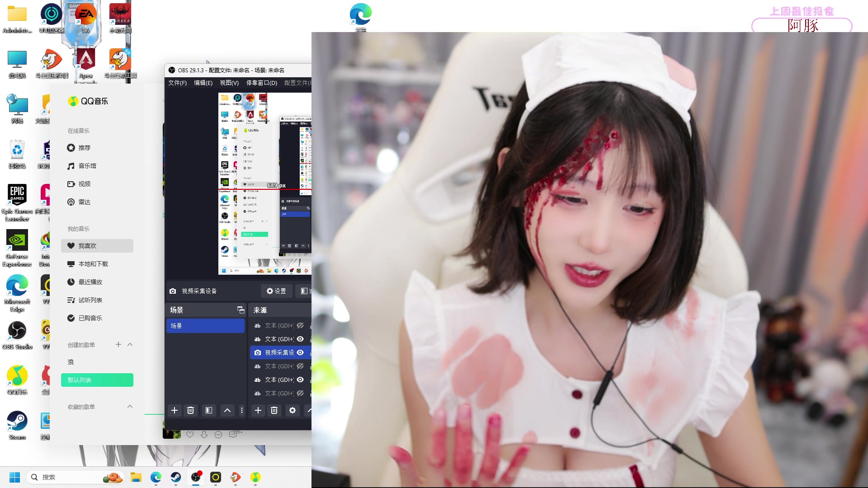The image size is (868, 488).
Task: Show the fourth source row 文本 (GDI+)
Action: [x=300, y=366]
